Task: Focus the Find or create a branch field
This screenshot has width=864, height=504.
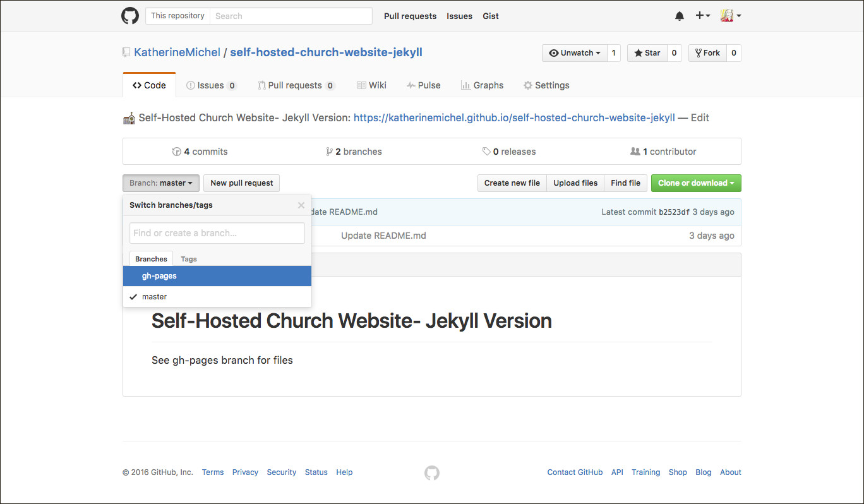Action: [x=217, y=233]
